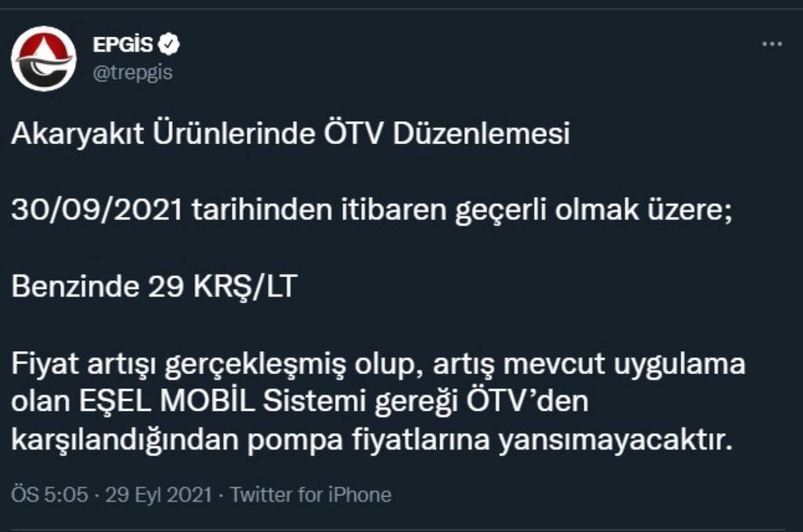The image size is (803, 532).
Task: Click the 'Benzinde 29 KRŞ/LT' line
Action: click(x=153, y=287)
